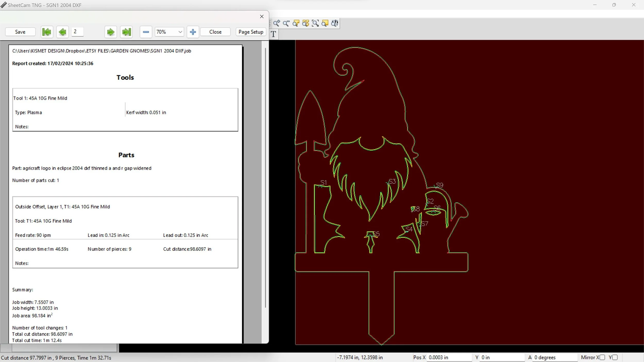Select the Text tool

(274, 34)
